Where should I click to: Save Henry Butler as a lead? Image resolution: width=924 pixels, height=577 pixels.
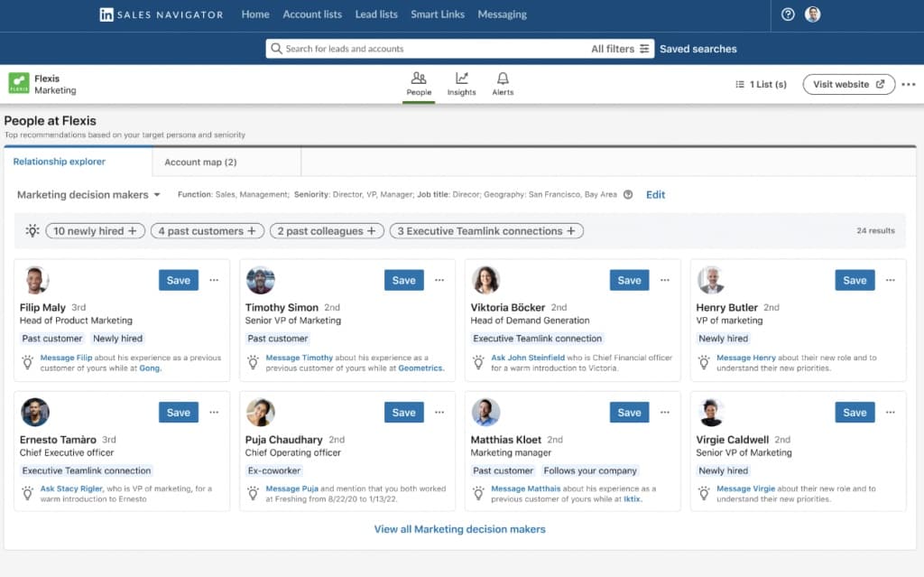[855, 280]
